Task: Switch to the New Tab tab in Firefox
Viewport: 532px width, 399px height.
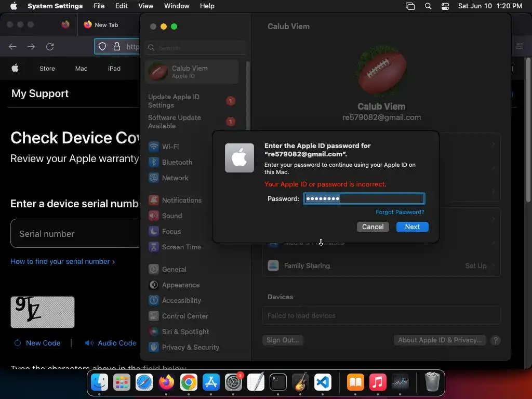Action: 106,25
